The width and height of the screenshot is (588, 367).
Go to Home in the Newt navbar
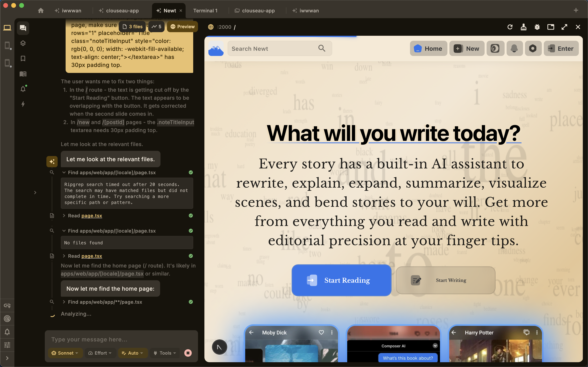coord(428,49)
